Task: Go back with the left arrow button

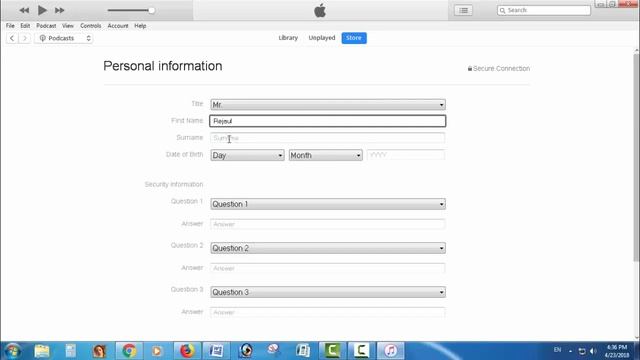Action: click(12, 38)
